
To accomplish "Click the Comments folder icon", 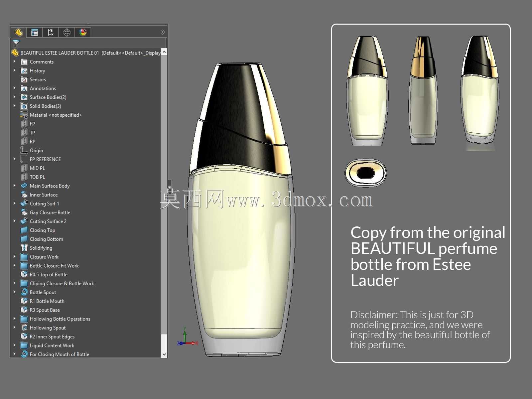I will (24, 62).
